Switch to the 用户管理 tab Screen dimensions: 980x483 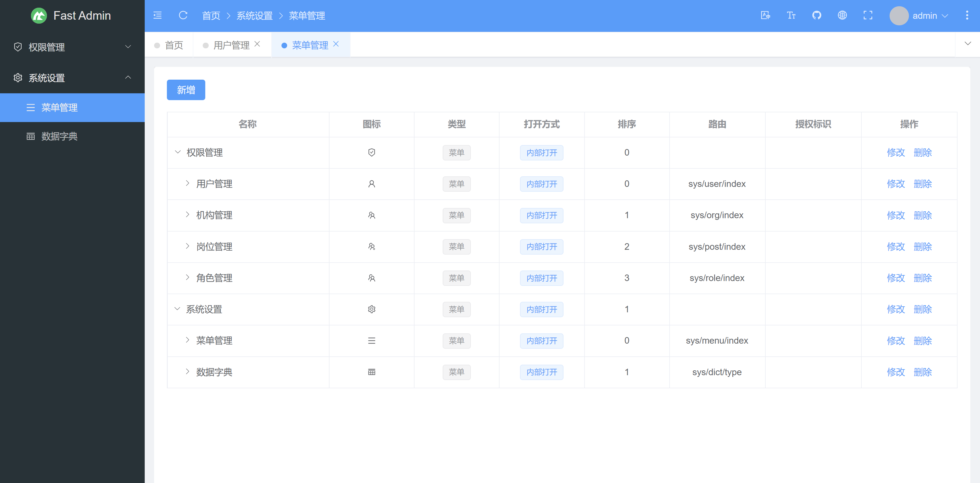[x=231, y=45]
